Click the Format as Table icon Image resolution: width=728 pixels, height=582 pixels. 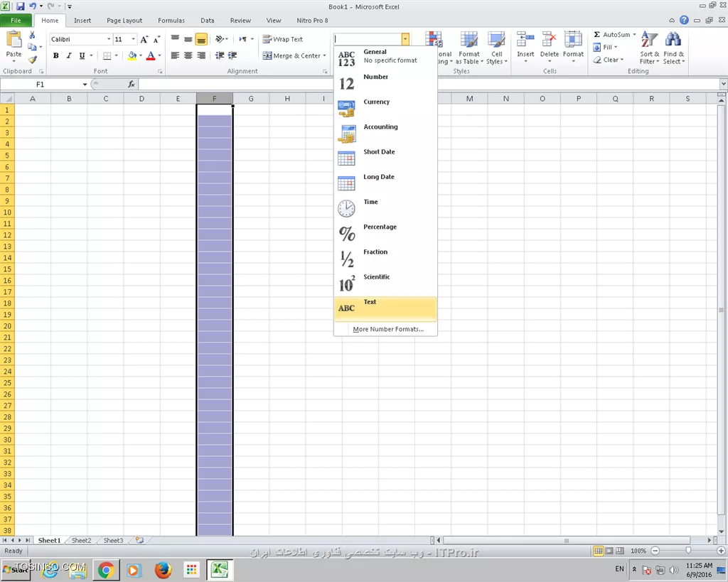(469, 41)
